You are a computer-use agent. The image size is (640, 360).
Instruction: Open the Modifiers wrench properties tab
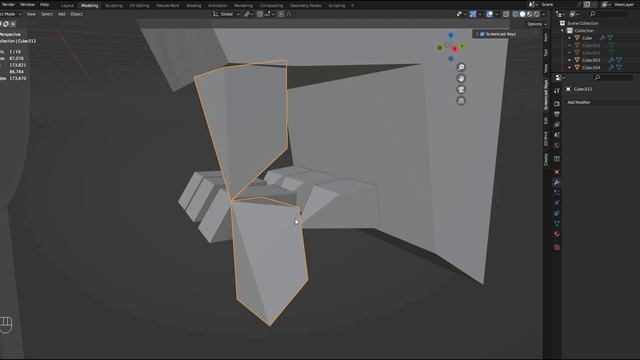click(x=557, y=182)
